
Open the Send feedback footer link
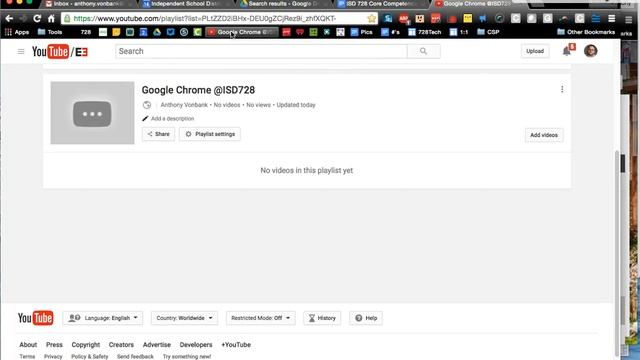pos(136,357)
